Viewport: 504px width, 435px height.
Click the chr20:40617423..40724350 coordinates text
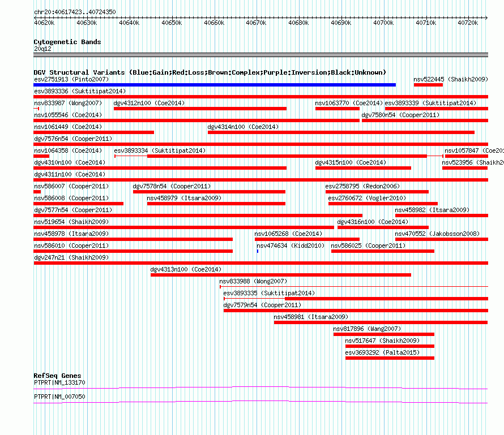pyautogui.click(x=75, y=12)
